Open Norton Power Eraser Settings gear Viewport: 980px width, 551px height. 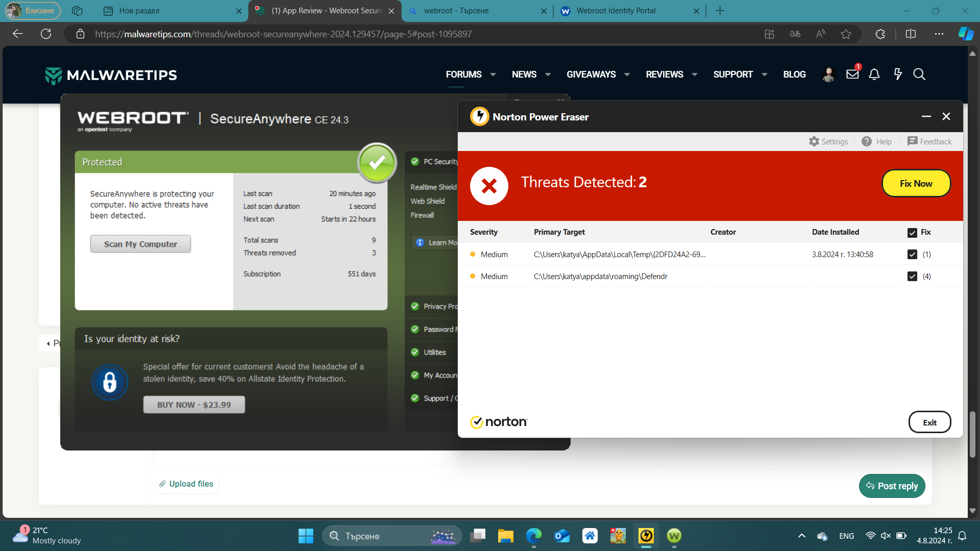[814, 141]
